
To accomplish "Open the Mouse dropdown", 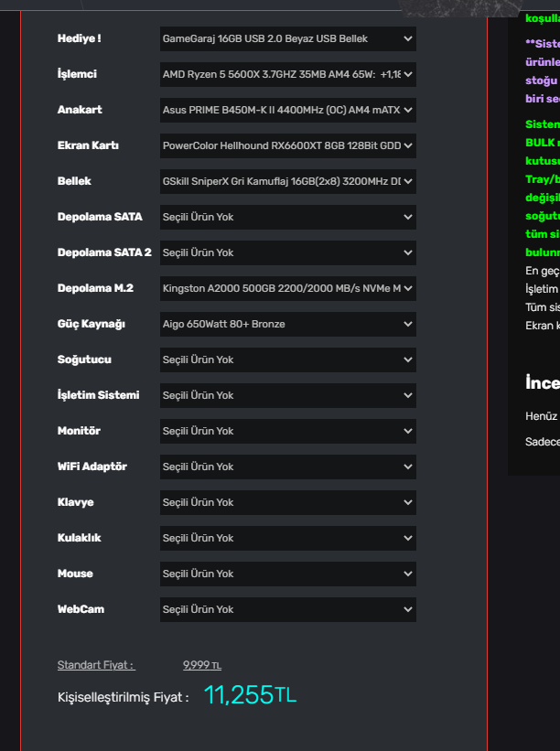I will (x=288, y=574).
